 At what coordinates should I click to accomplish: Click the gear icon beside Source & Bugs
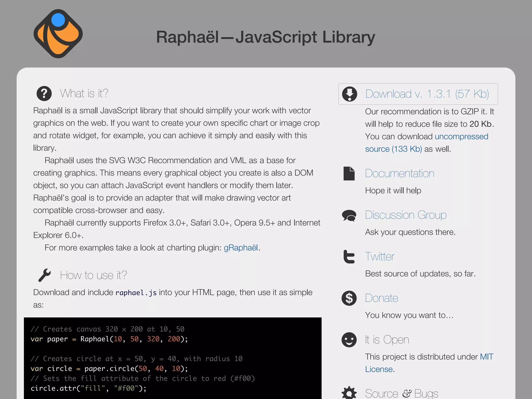(349, 393)
